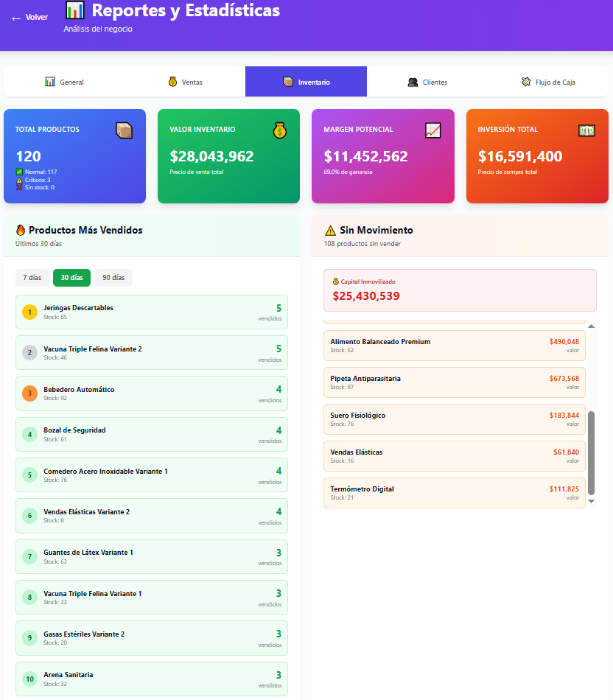The image size is (613, 700).
Task: Click scroll down arrow in Sin Movimiento list
Action: pyautogui.click(x=591, y=501)
